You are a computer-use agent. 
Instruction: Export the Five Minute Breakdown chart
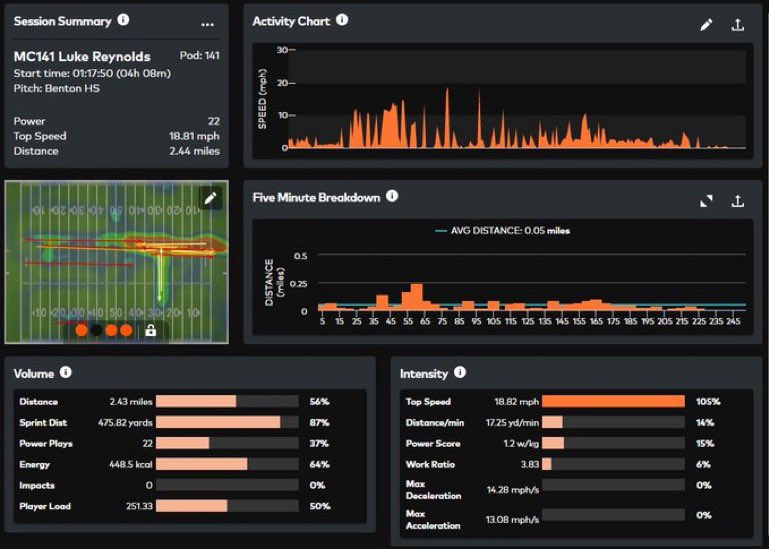(738, 201)
